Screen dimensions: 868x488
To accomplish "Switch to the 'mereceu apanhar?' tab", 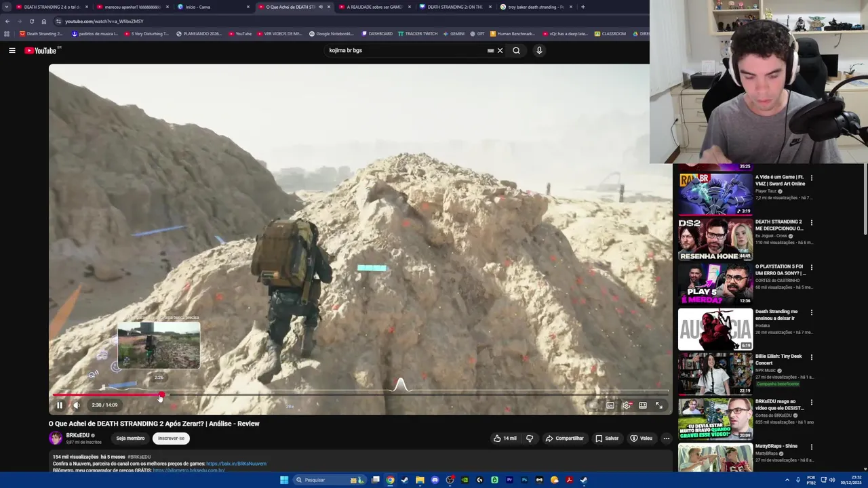I will tap(132, 7).
